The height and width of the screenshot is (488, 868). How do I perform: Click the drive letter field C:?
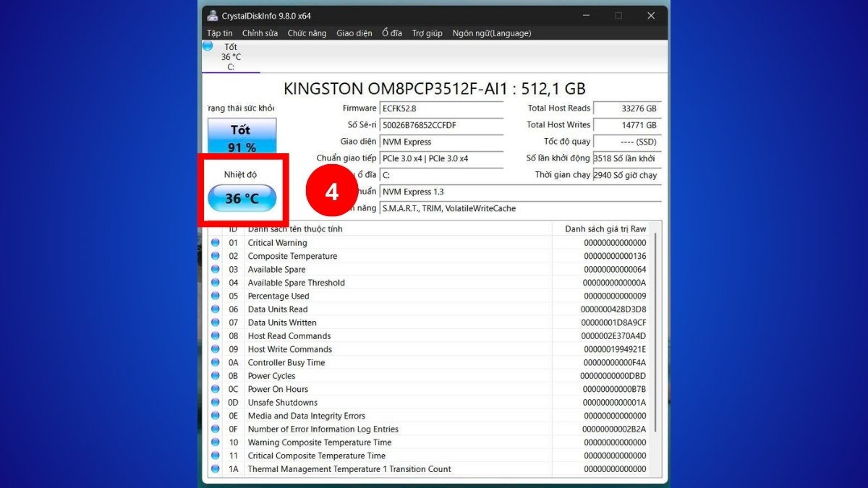coord(441,175)
